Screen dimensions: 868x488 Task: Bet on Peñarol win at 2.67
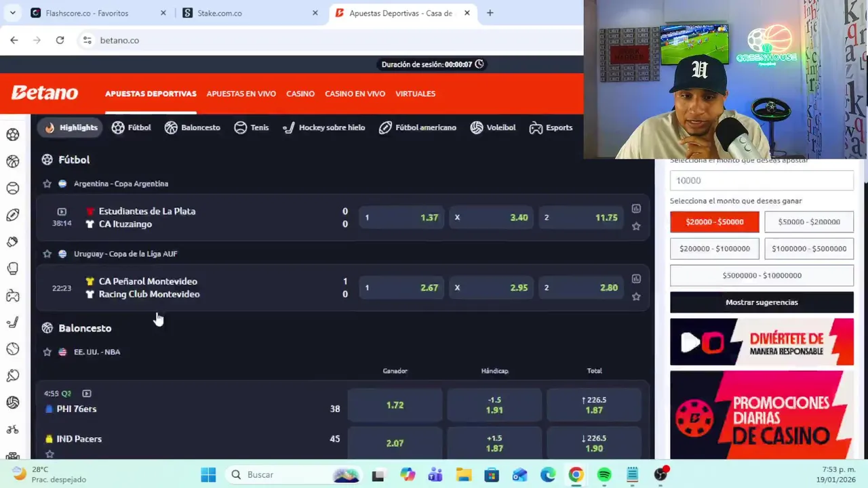click(402, 287)
